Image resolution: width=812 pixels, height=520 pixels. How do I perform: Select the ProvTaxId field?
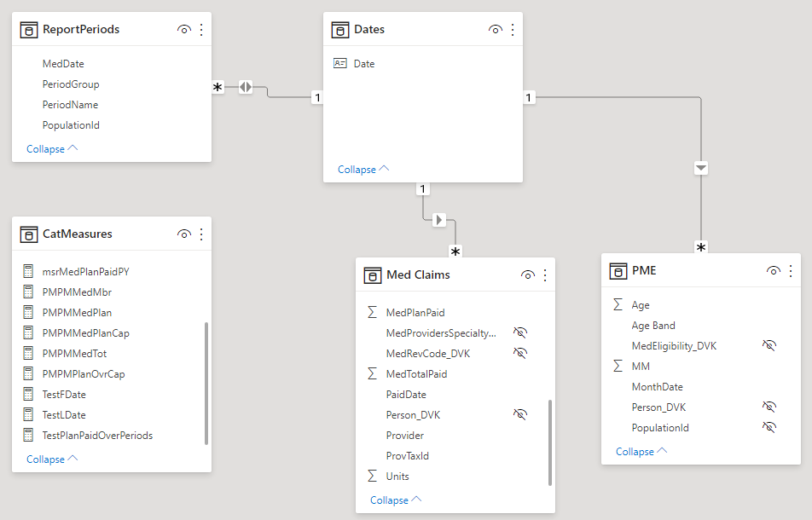point(408,456)
